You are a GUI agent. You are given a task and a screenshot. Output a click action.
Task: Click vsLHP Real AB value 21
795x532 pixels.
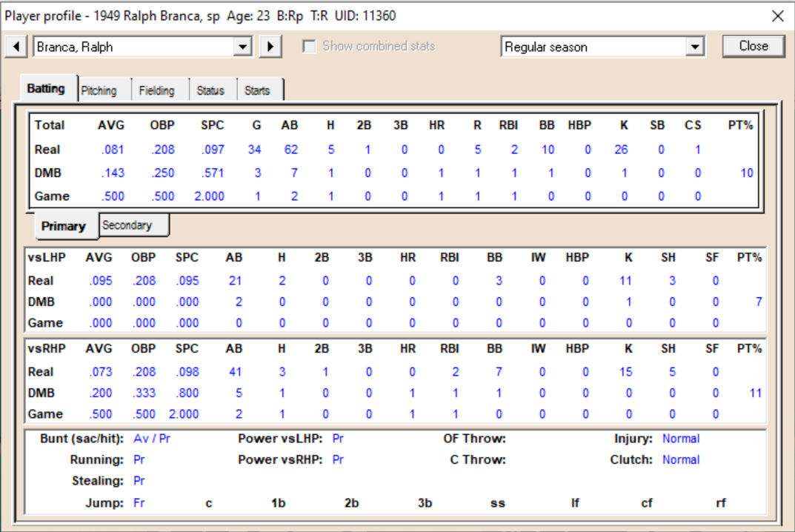click(x=236, y=281)
